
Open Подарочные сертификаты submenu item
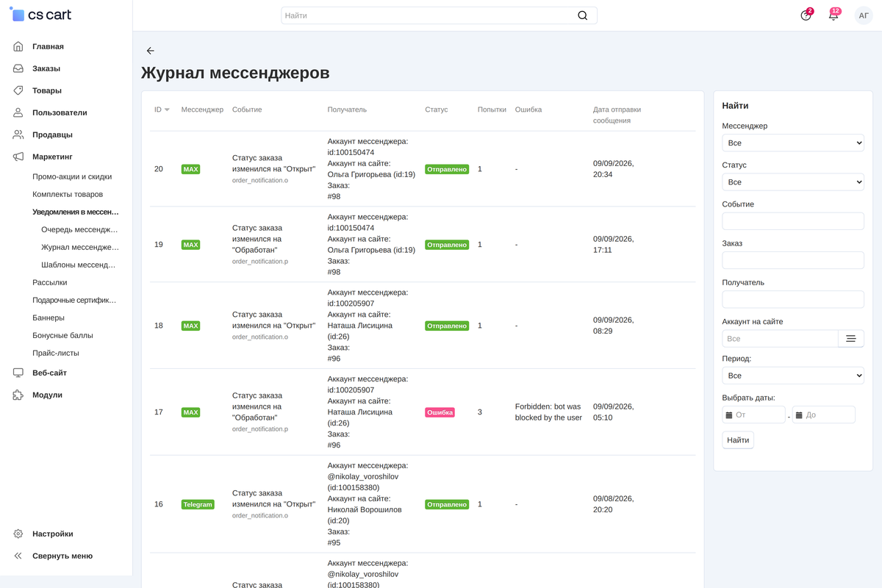(x=74, y=300)
